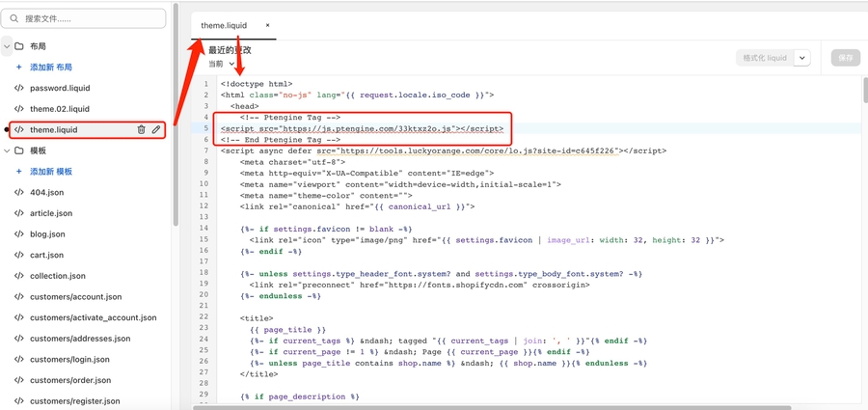
Task: Open customers/order.json template
Action: click(70, 380)
